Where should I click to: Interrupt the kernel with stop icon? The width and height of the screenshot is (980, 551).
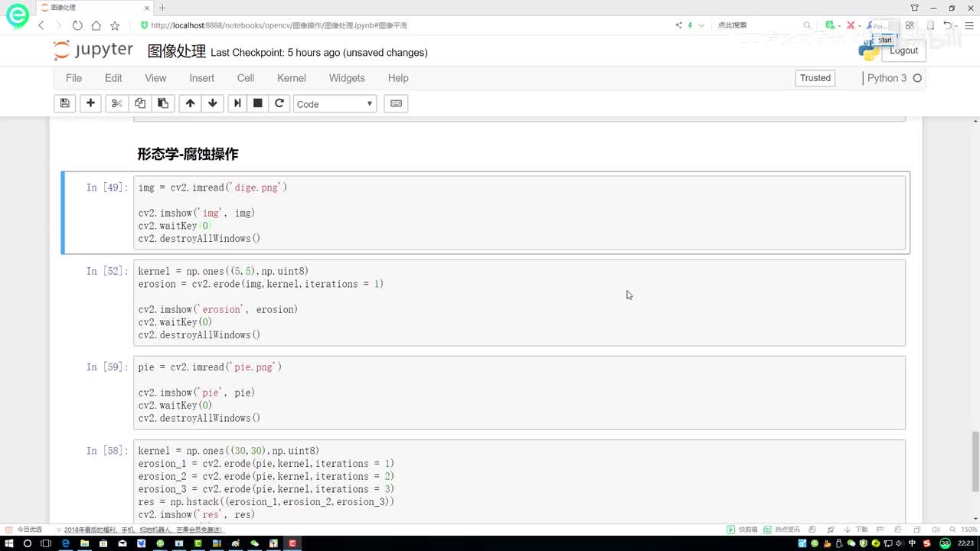tap(258, 103)
